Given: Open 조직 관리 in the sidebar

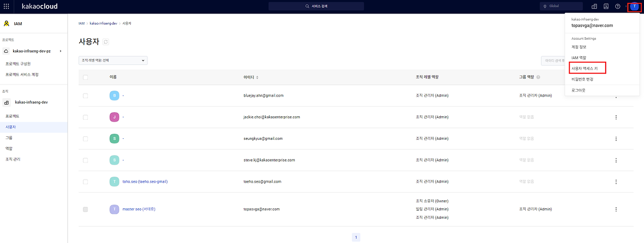Looking at the screenshot, I should (13, 159).
